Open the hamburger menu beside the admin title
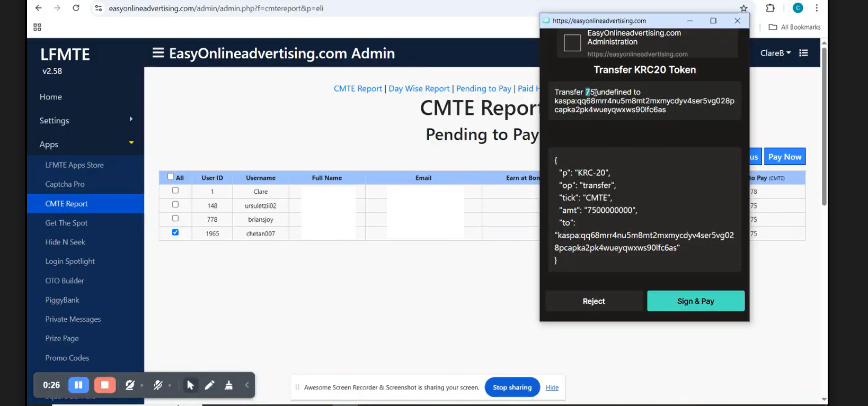The width and height of the screenshot is (868, 406). [x=158, y=53]
